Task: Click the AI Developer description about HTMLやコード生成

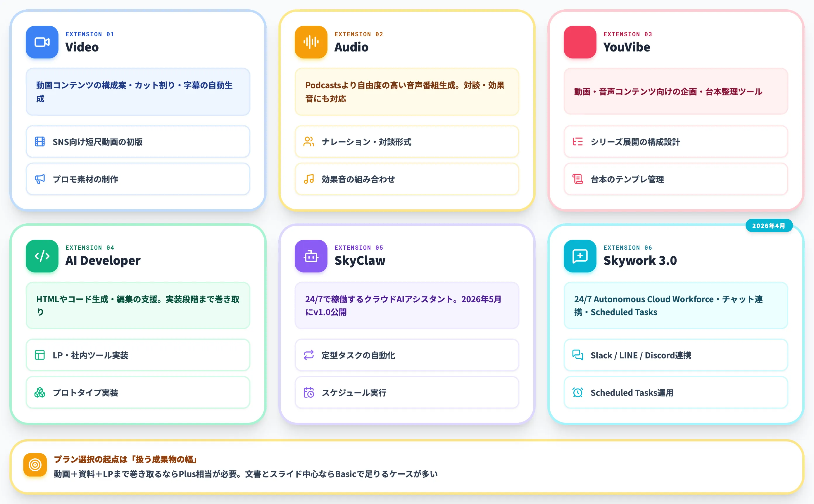Action: pos(138,305)
